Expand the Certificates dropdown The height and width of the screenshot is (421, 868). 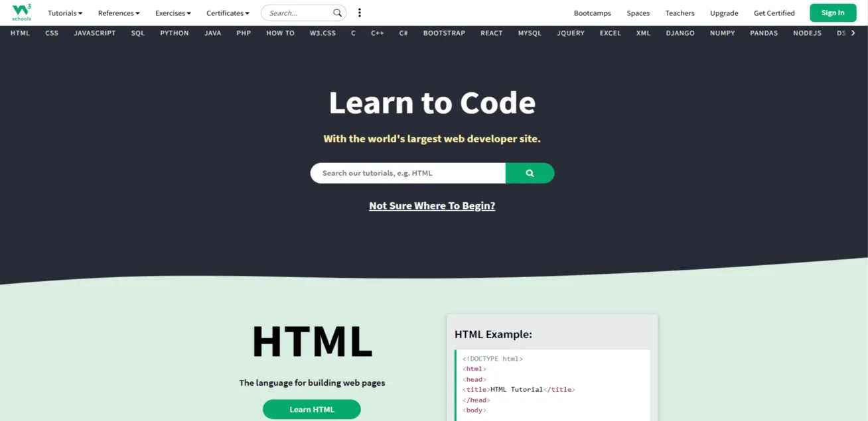click(x=228, y=13)
